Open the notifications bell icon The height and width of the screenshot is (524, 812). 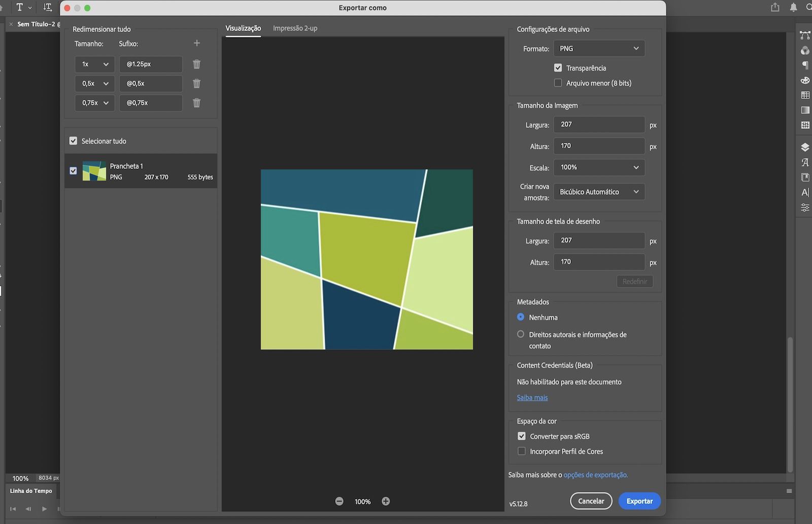pos(793,8)
